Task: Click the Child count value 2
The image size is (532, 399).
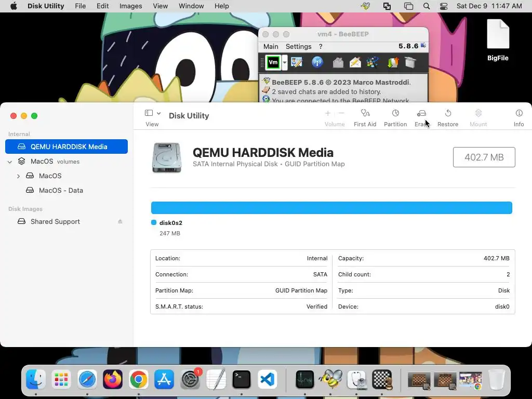Action: tap(508, 274)
